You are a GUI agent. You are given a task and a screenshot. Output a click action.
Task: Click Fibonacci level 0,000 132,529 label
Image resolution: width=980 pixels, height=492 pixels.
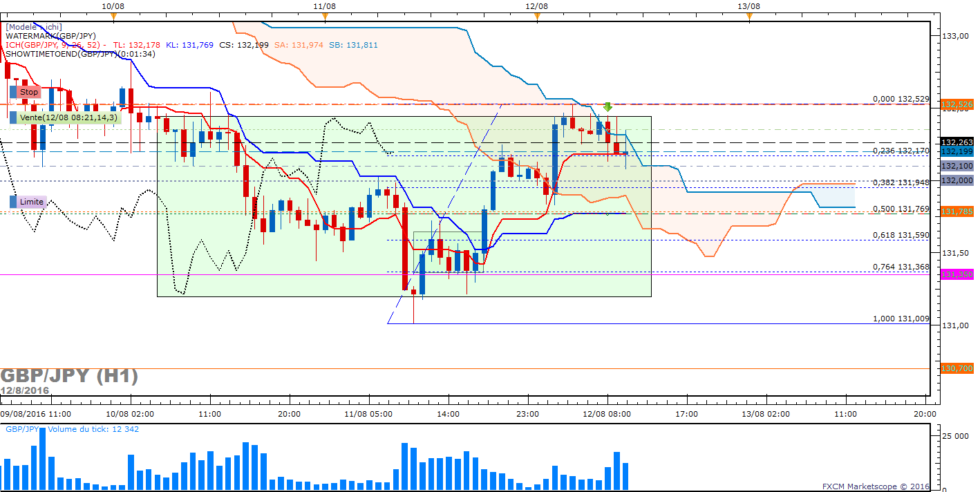(901, 99)
